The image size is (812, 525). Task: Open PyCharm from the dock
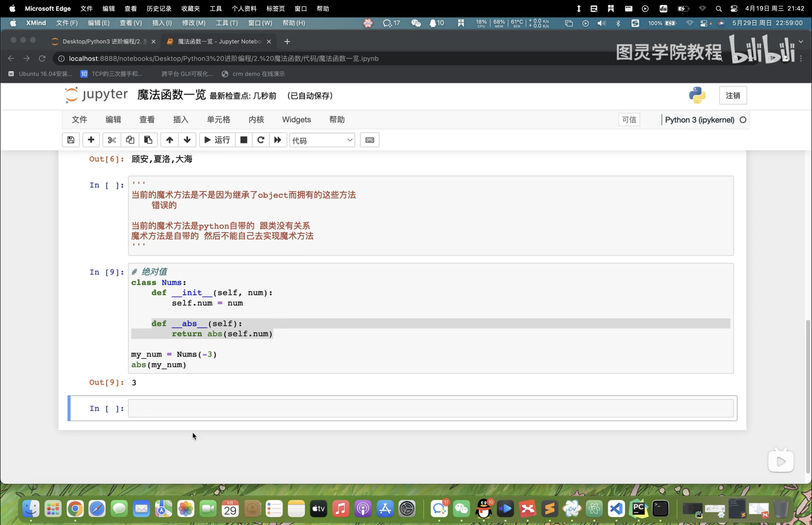click(638, 509)
